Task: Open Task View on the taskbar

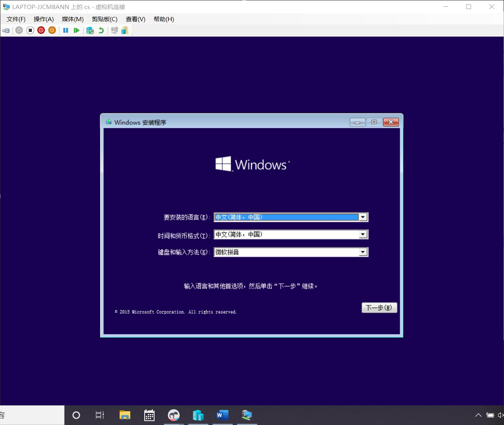Action: [x=100, y=415]
